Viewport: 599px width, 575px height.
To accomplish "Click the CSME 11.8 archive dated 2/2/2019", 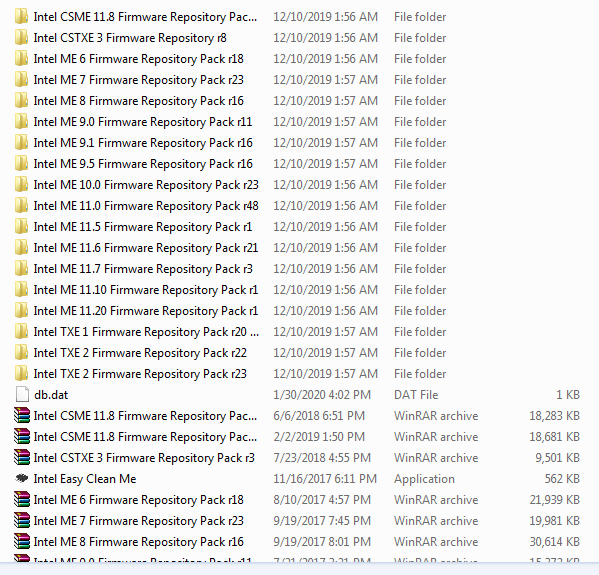I will point(145,437).
